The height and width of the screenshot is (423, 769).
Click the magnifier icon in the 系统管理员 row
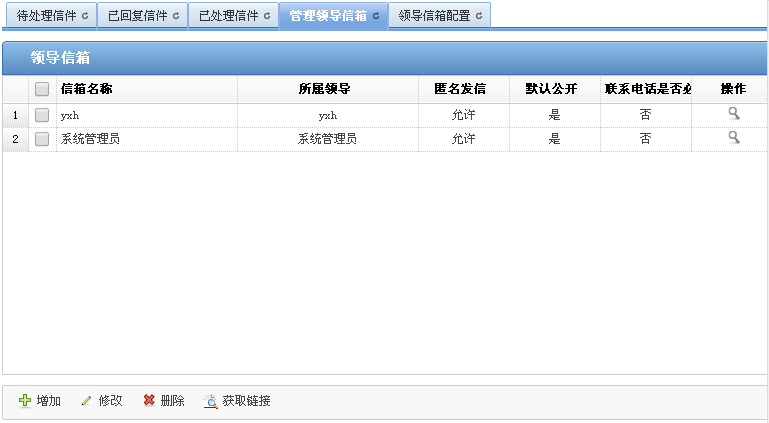click(733, 138)
